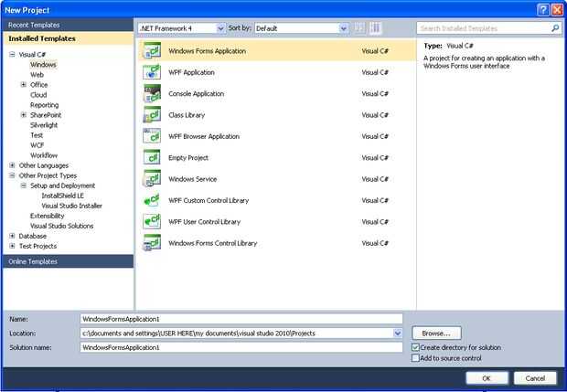Viewport: 567px width, 392px height.
Task: Open the Location path dropdown arrow
Action: 398,334
